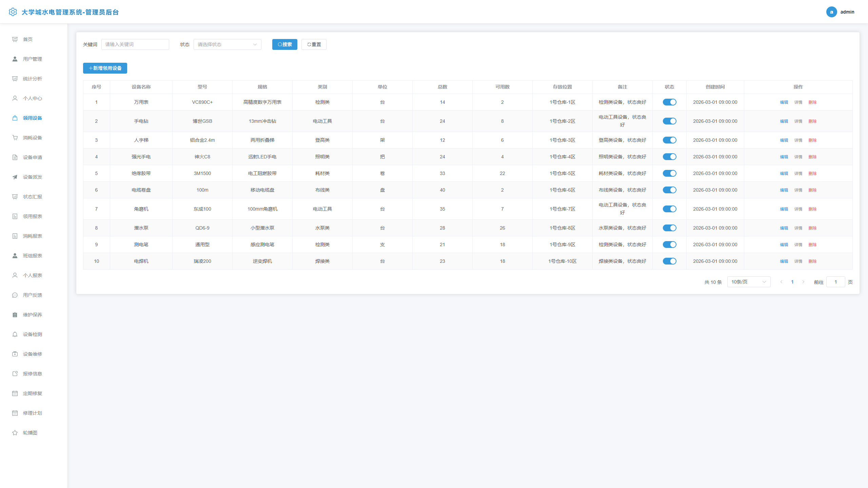Viewport: 868px width, 488px height.
Task: Click 删除 link for 手电钻 row
Action: 812,121
